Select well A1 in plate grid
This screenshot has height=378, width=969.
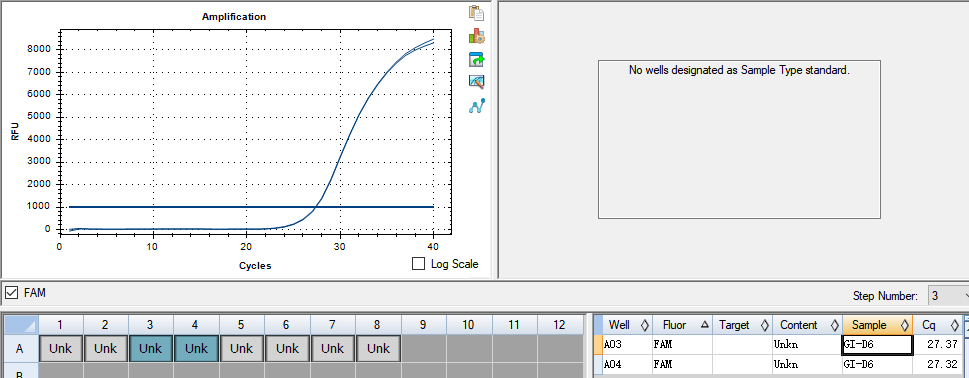(x=61, y=348)
